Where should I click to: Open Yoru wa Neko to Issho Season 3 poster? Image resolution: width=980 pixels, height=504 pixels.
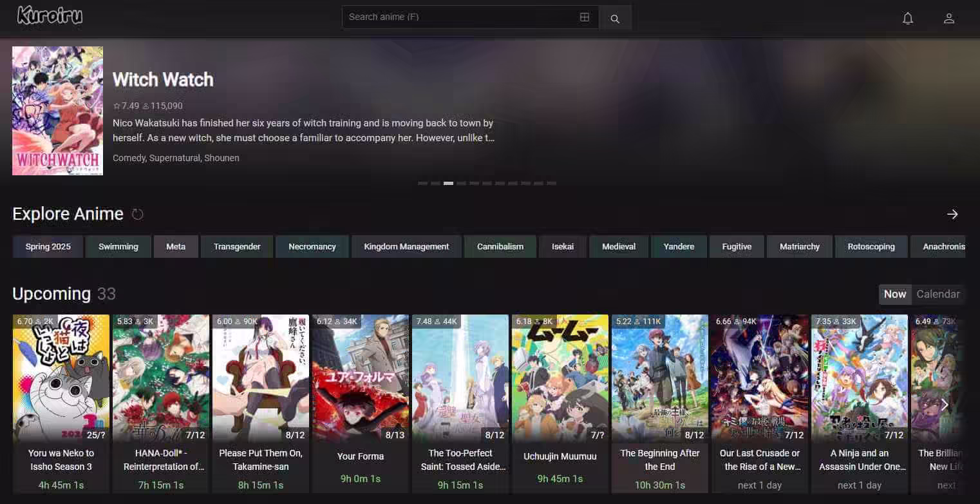point(61,378)
